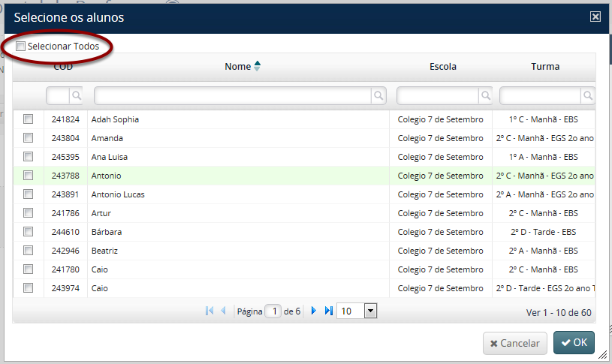Click the Nome sort arrows icon
The height and width of the screenshot is (364, 612).
click(x=257, y=66)
